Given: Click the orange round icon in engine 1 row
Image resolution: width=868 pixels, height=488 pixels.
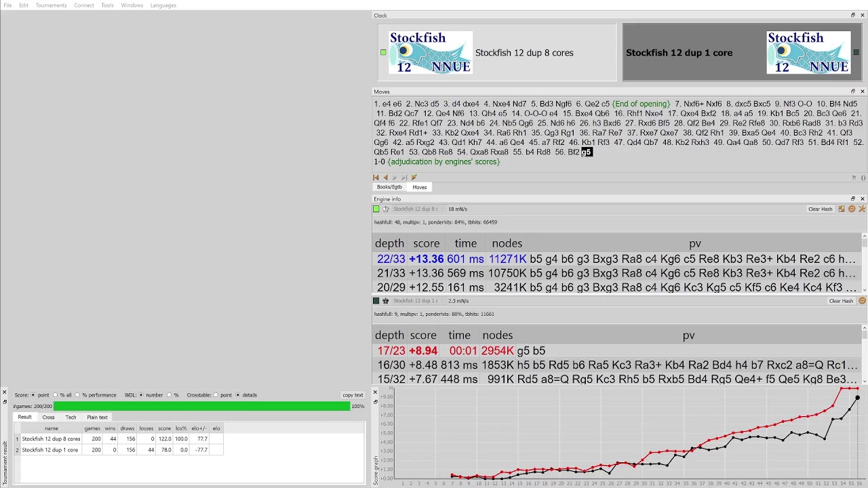Looking at the screenshot, I should click(852, 209).
